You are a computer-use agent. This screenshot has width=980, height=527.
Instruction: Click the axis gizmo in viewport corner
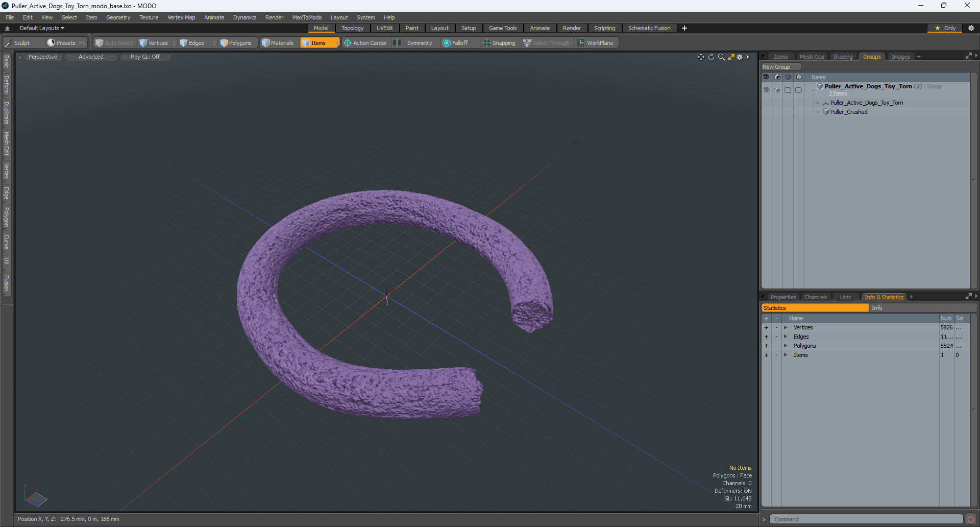[35, 496]
